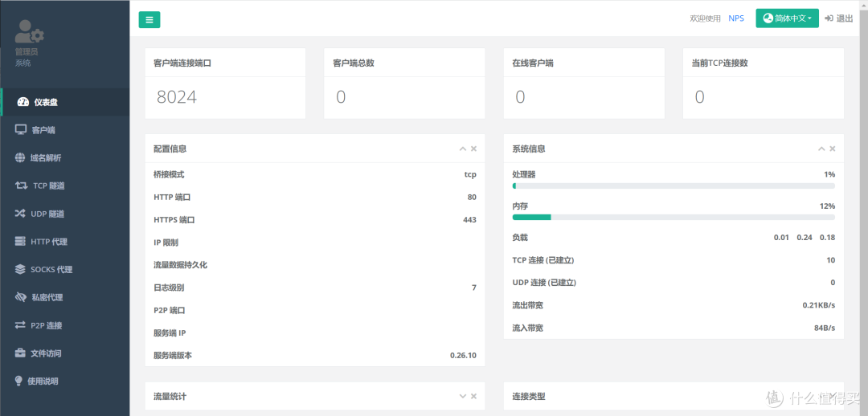The height and width of the screenshot is (416, 868).
Task: Open UDP 隧道 menu item
Action: click(65, 214)
